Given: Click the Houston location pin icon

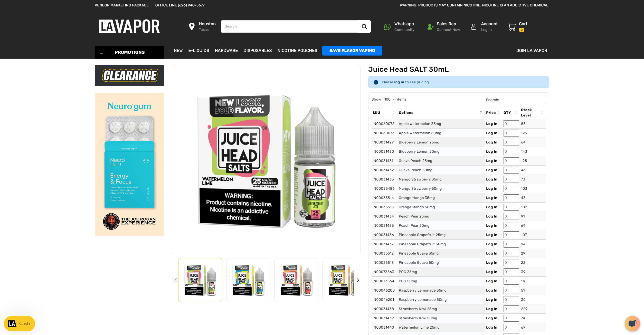Looking at the screenshot, I should coord(192,26).
